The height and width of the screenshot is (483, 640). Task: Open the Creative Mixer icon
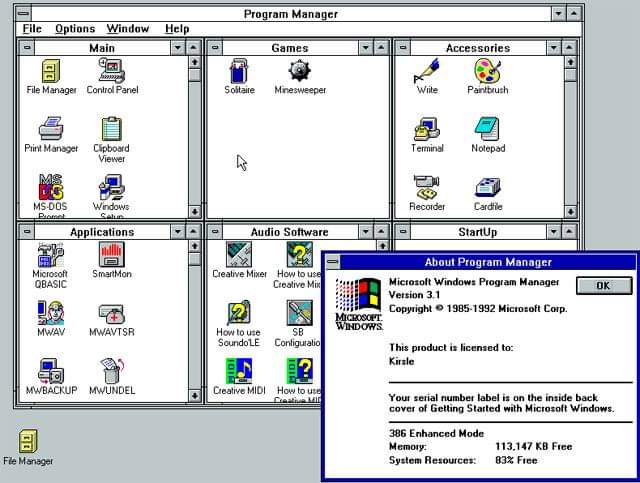point(239,261)
